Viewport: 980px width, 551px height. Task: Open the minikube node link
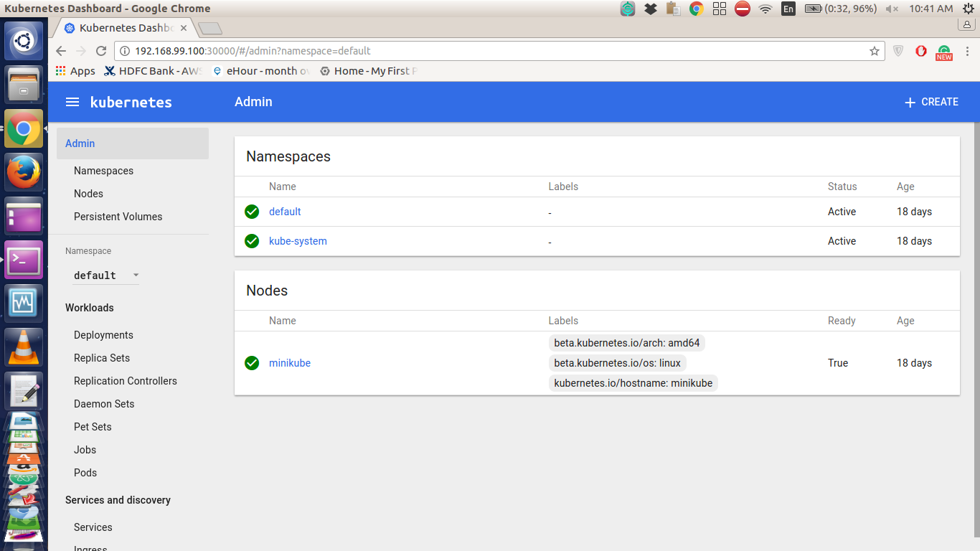290,363
